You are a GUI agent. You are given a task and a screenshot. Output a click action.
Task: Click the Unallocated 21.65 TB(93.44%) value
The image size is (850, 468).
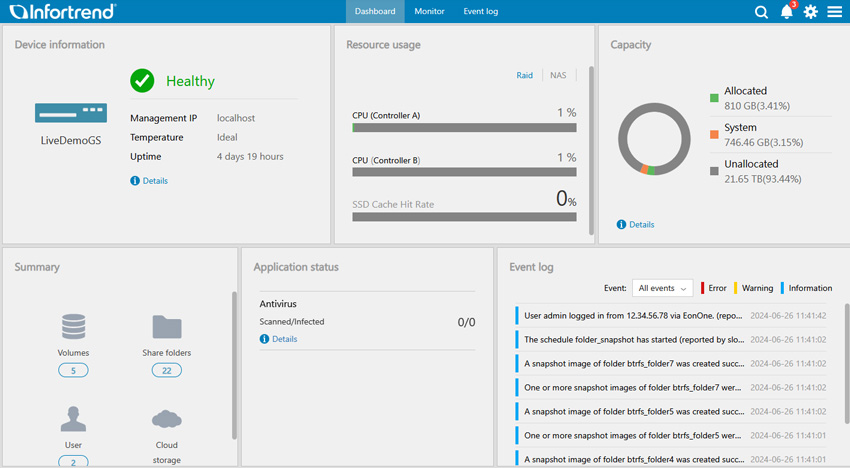[763, 179]
